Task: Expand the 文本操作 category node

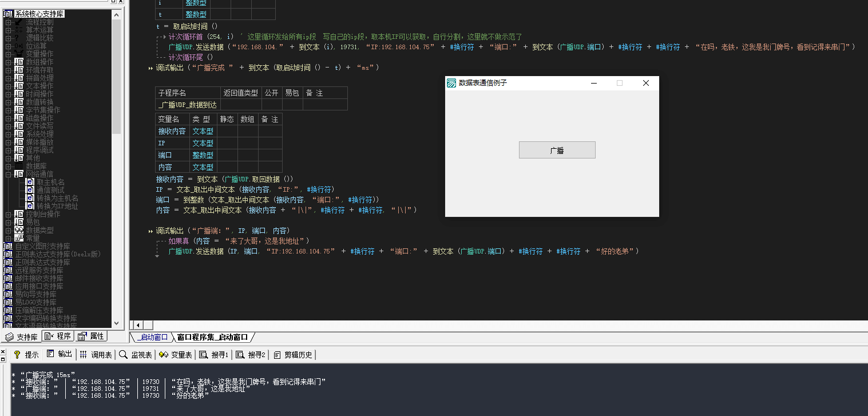Action: (x=9, y=86)
